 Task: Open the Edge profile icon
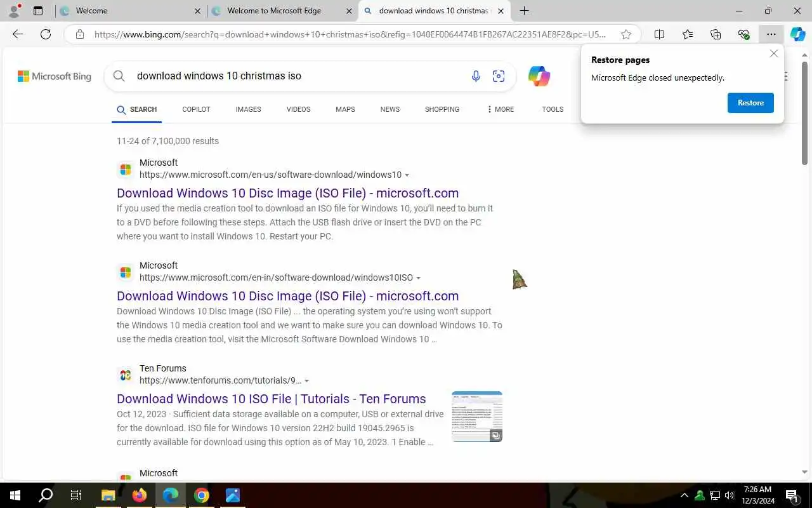point(14,11)
